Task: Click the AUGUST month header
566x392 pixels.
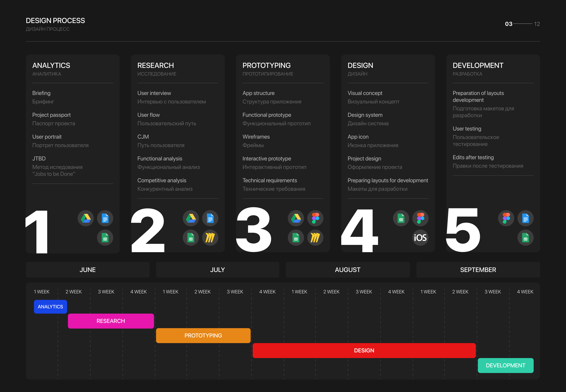Action: 348,270
